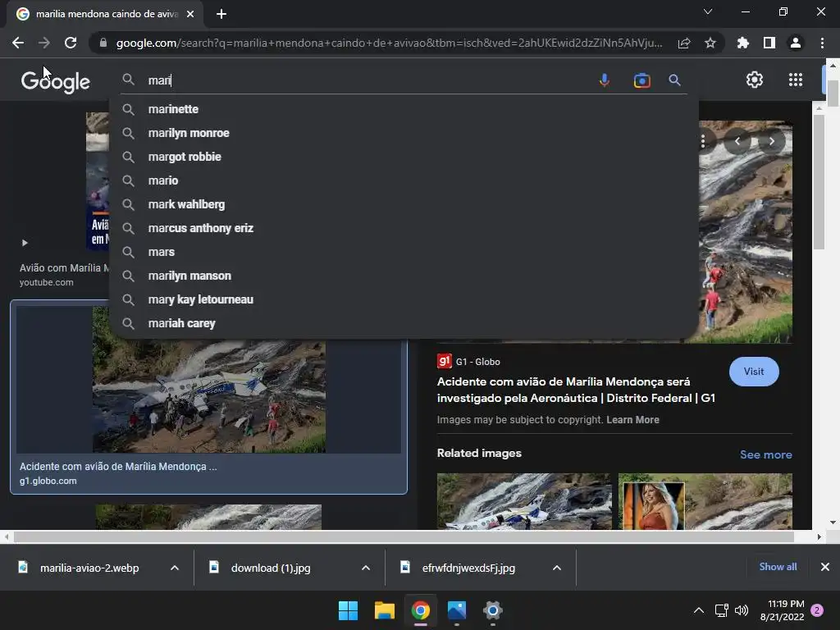Open Chrome extensions puzzle icon
Screen dimensions: 840x630
(x=742, y=43)
